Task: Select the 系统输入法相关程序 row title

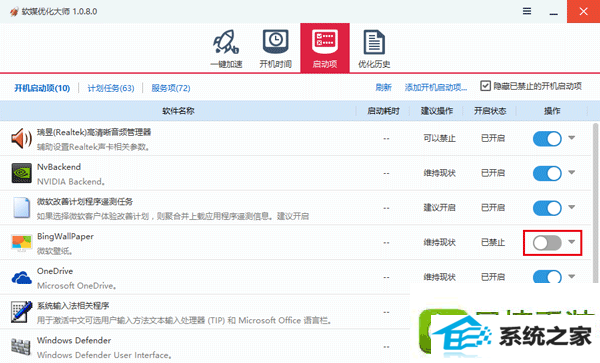Action: [x=73, y=306]
